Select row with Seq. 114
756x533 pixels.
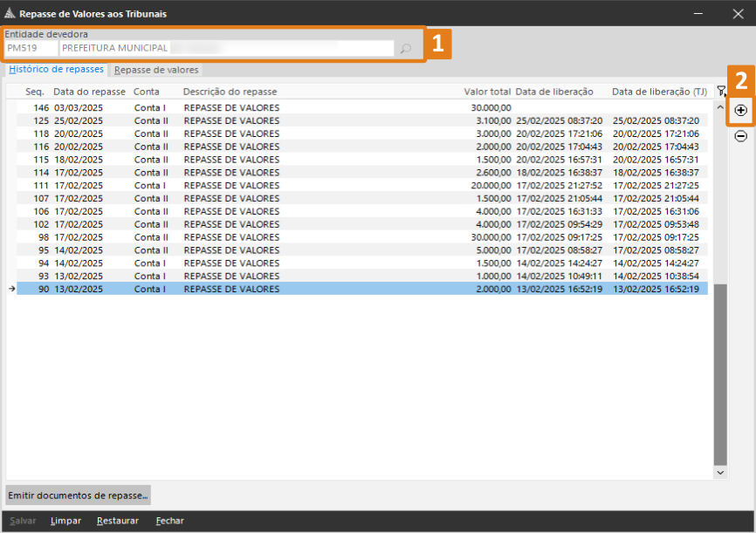coord(362,173)
